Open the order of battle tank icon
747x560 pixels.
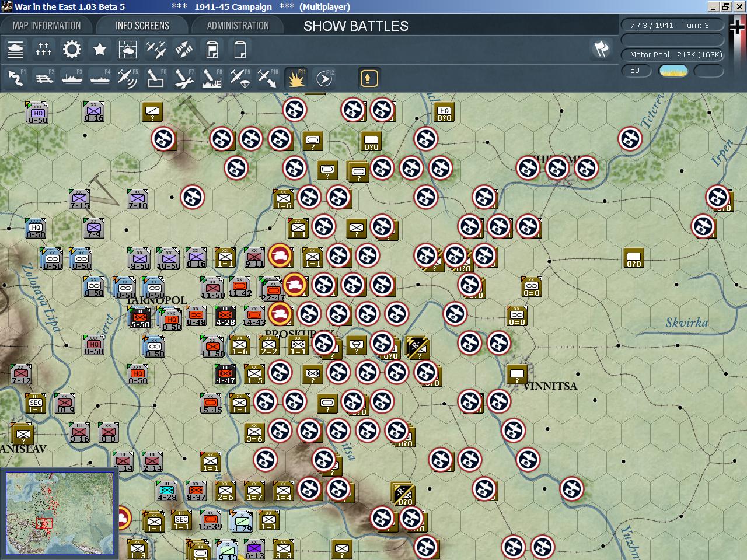pos(16,50)
